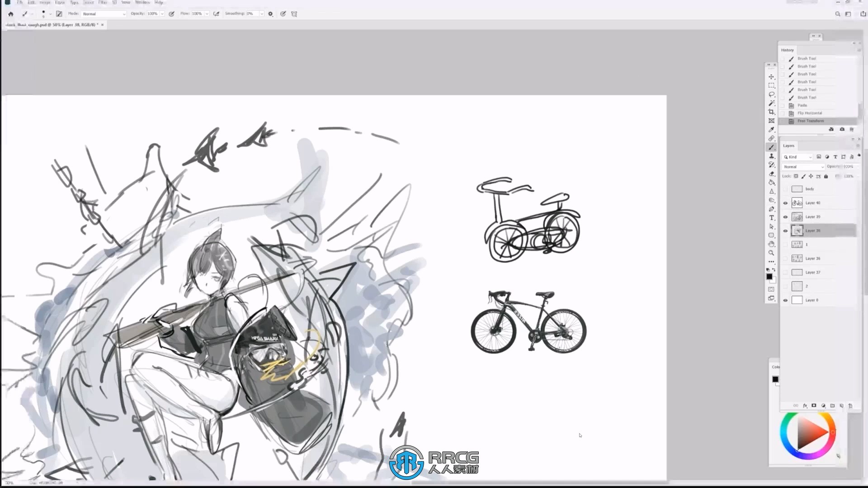The image size is (868, 488).
Task: Change the screen mode
Action: 771,298
